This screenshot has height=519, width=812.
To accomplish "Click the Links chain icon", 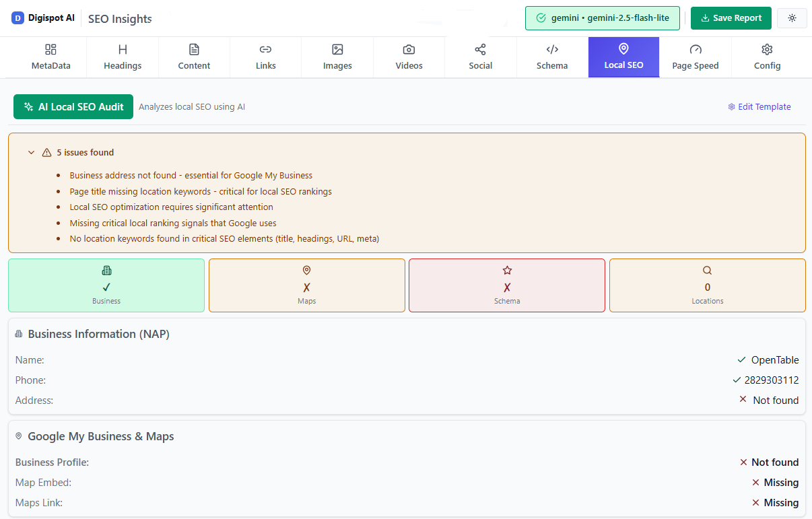I will tap(265, 49).
